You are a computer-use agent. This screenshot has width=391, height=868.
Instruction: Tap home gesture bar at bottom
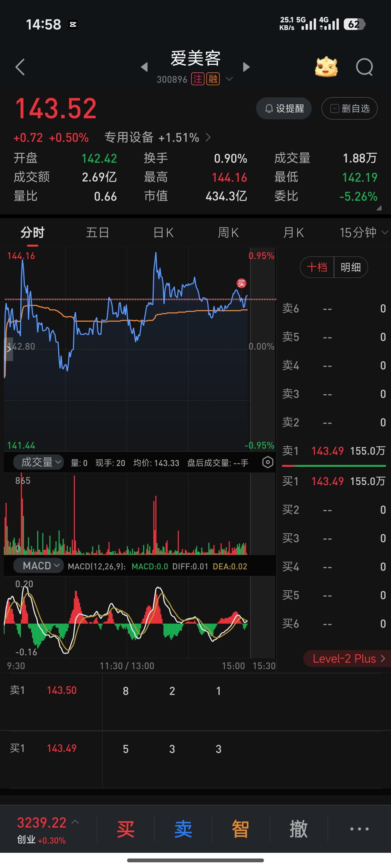click(x=195, y=860)
